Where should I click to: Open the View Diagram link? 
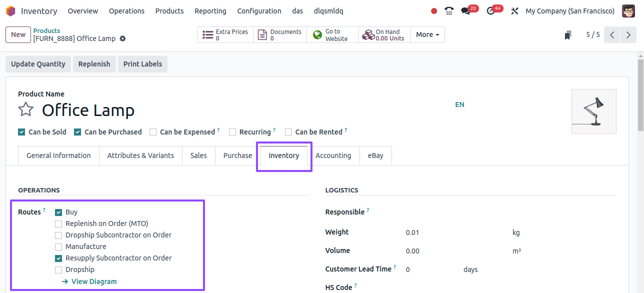point(89,281)
